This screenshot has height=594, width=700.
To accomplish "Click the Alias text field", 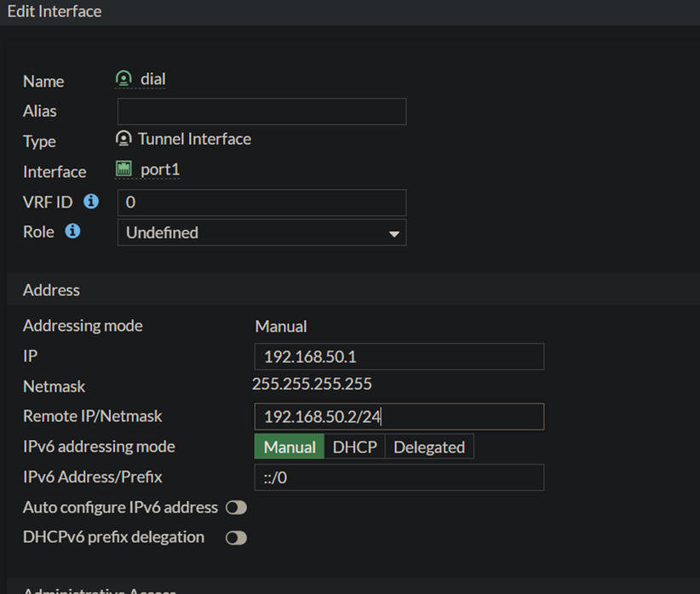I will click(x=261, y=111).
